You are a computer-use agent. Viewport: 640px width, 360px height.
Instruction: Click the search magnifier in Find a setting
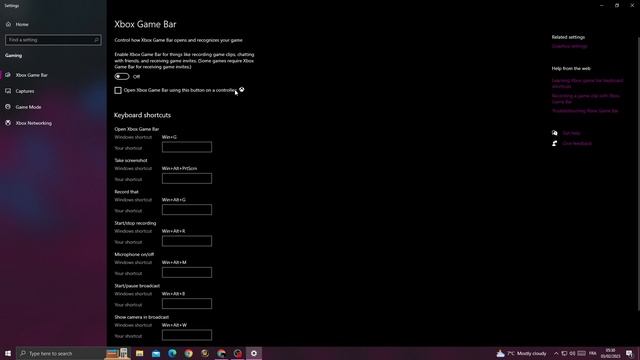(x=96, y=40)
